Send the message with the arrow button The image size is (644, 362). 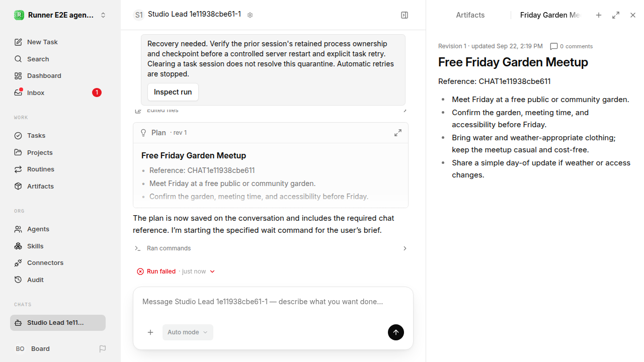396,332
